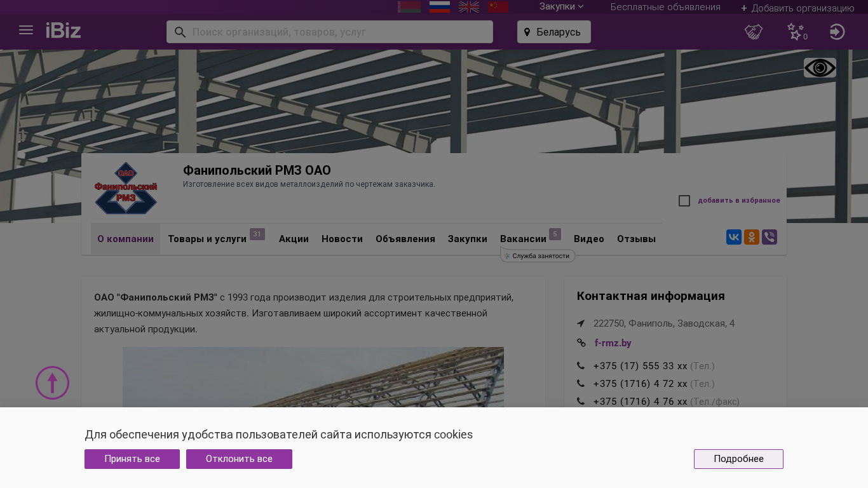Reveal phone +375 (17) 555 33 xx

[x=640, y=366]
